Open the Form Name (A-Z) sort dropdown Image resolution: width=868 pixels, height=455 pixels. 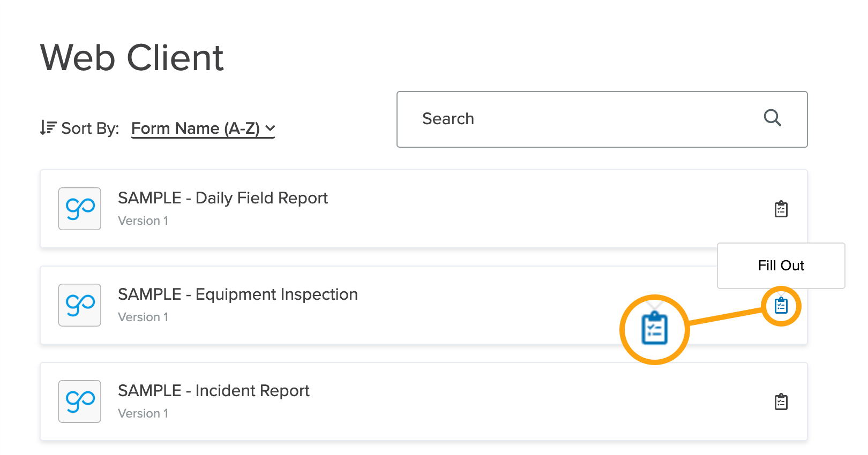coord(203,128)
